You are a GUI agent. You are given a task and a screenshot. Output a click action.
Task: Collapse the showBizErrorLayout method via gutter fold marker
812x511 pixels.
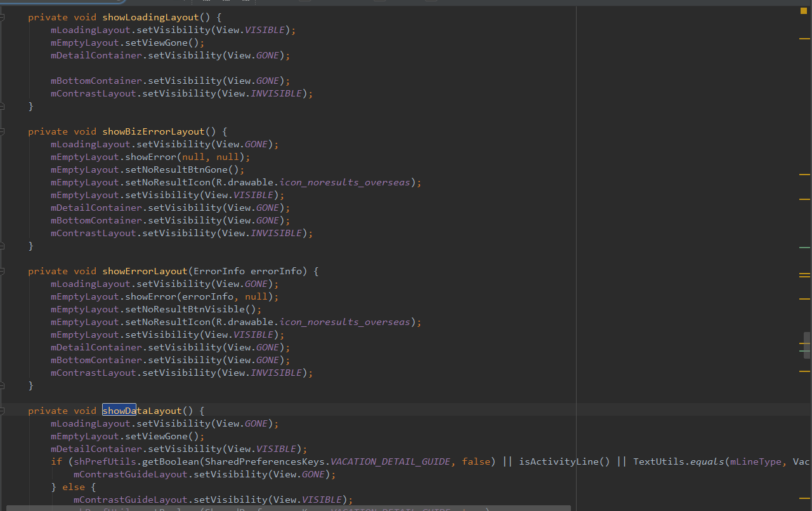click(3, 131)
